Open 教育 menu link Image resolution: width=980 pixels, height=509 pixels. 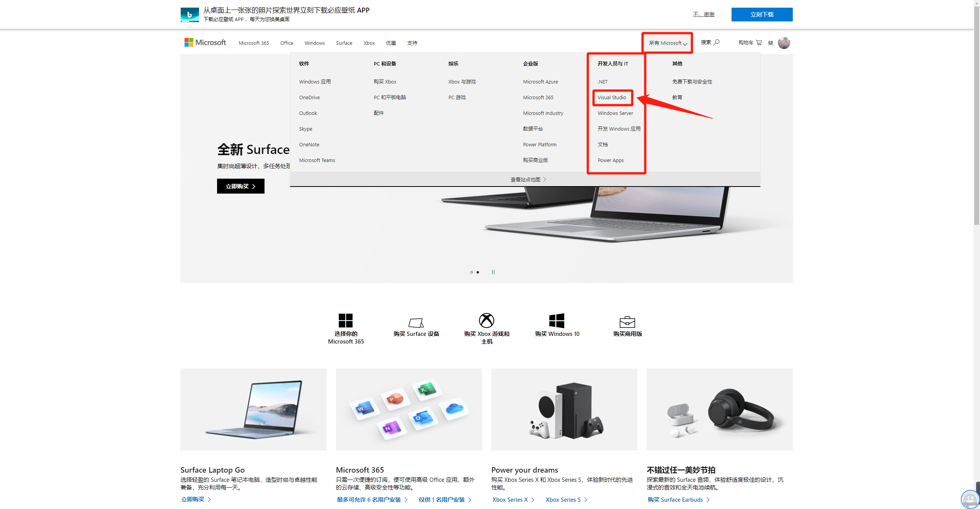677,97
